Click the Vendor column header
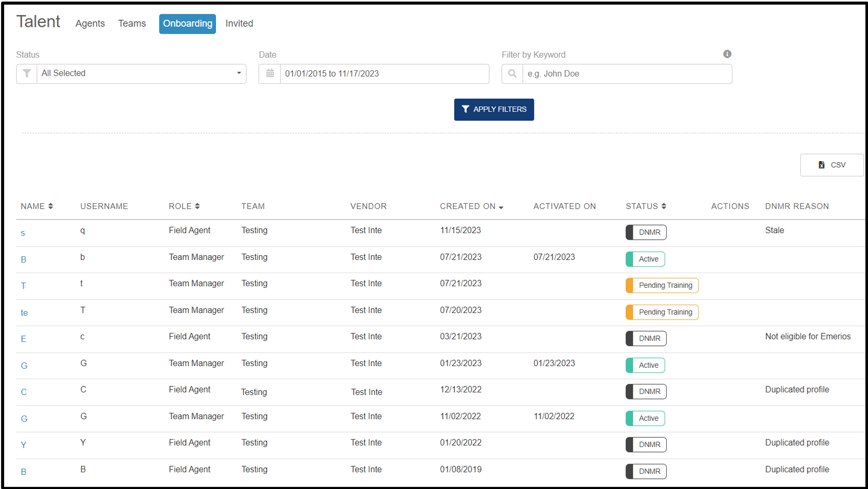868x489 pixels. click(368, 206)
